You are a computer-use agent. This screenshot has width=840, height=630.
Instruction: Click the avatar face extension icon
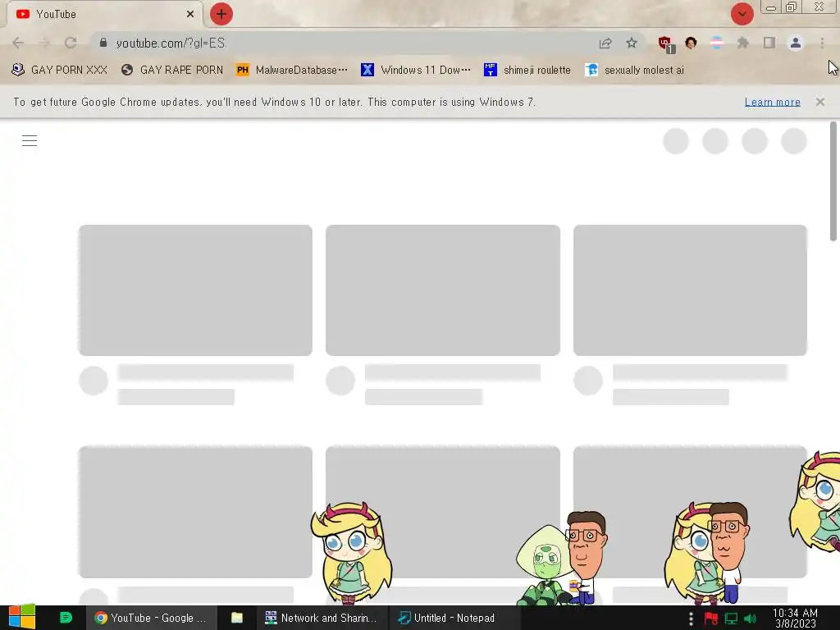(691, 43)
